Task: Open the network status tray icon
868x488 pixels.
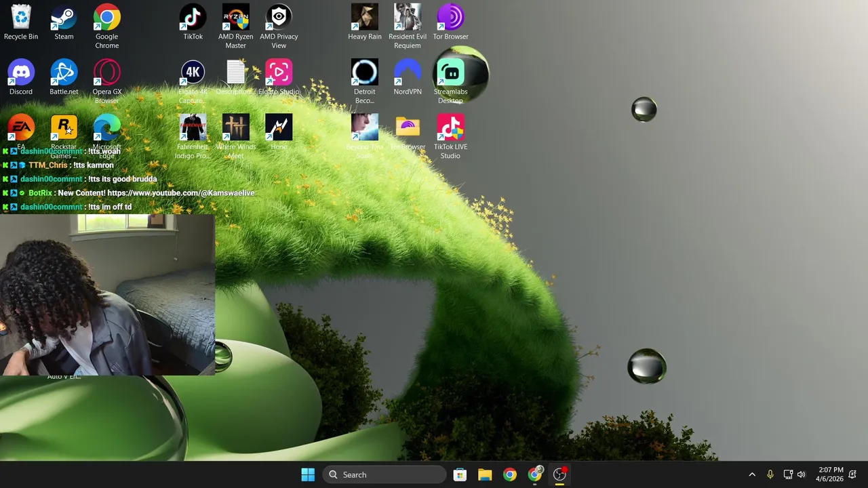Action: (788, 474)
